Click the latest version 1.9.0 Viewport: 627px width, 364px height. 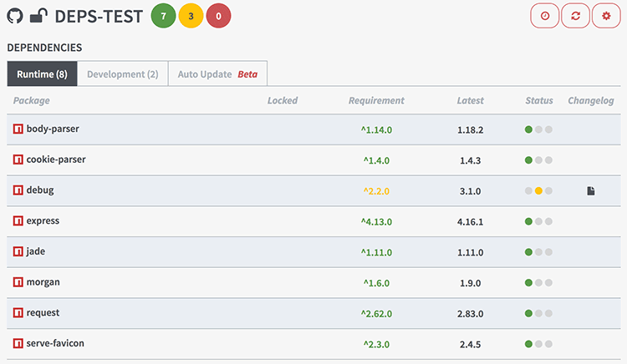point(470,283)
